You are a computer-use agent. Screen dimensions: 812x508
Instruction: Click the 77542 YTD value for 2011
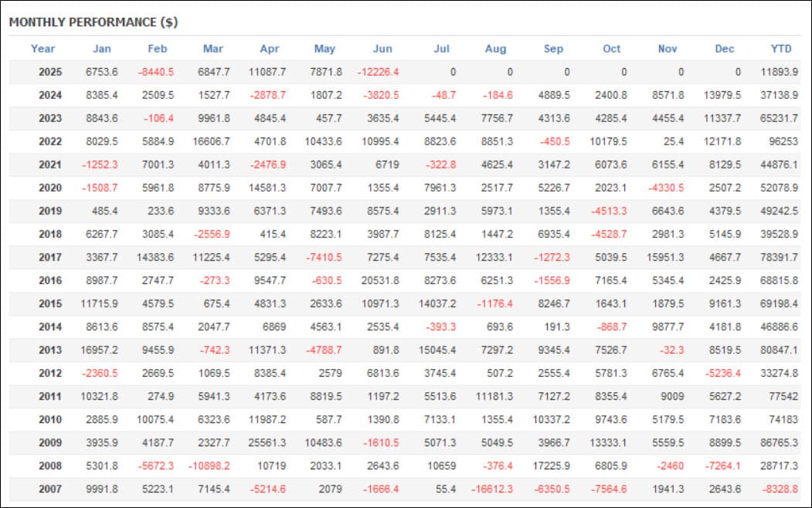783,396
